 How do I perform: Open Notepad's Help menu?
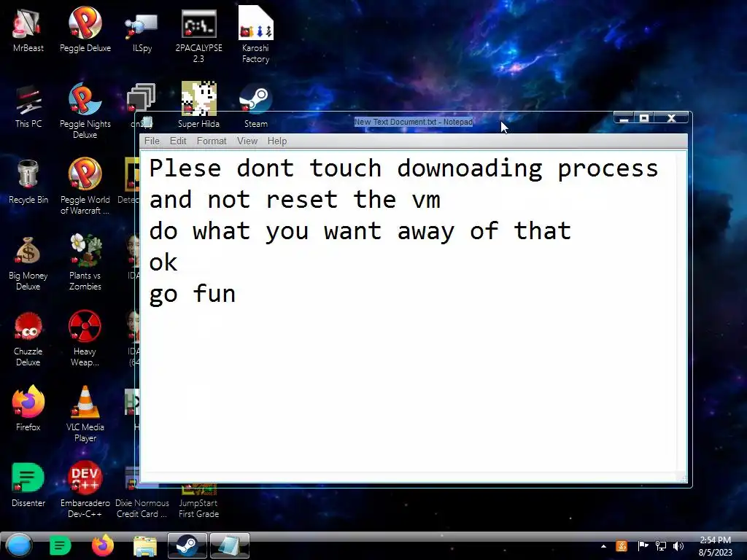(276, 141)
